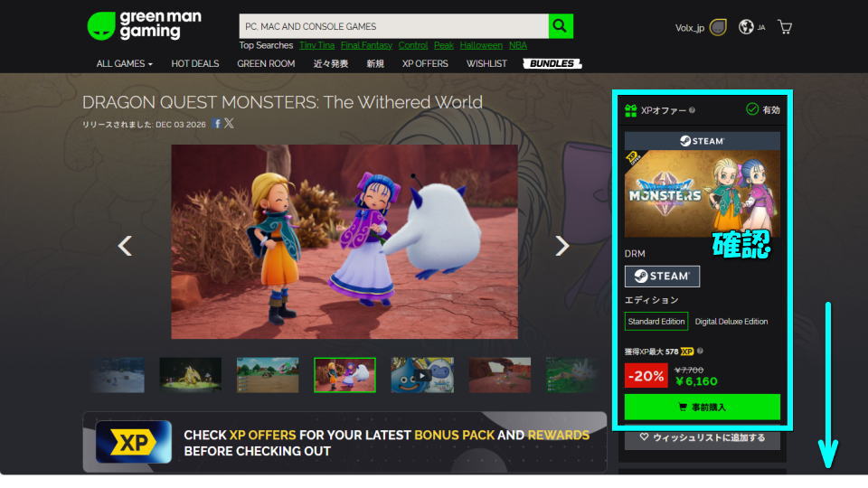Viewport: 868px width, 488px height.
Task: Select Standard Edition option
Action: pyautogui.click(x=656, y=322)
